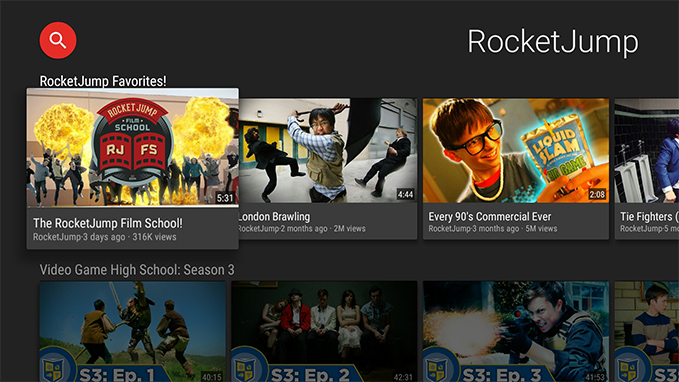This screenshot has width=679, height=382.
Task: Select the 'Every 90's Commercial Ever' title
Action: 490,217
